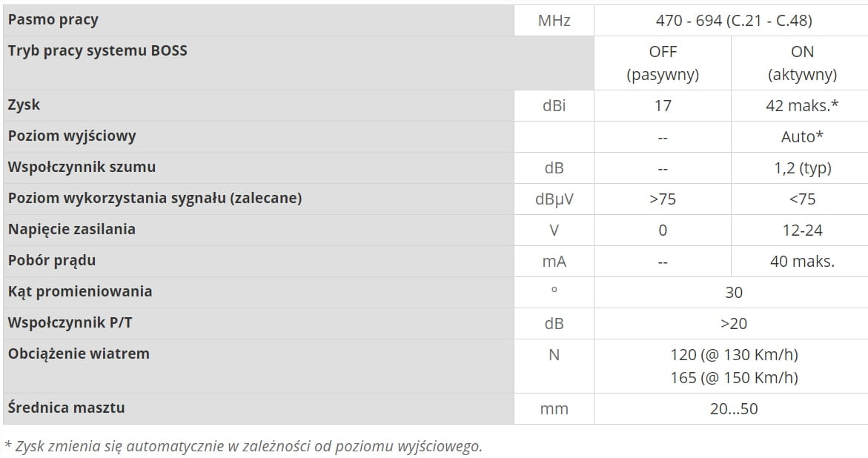The width and height of the screenshot is (868, 458).
Task: Click the "Auto*" output level value
Action: click(x=802, y=137)
